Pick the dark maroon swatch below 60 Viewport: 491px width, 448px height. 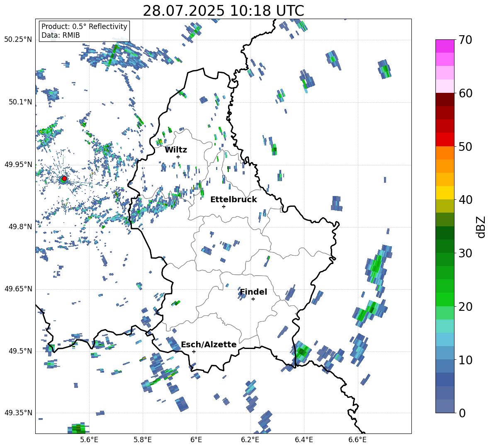tap(445, 99)
